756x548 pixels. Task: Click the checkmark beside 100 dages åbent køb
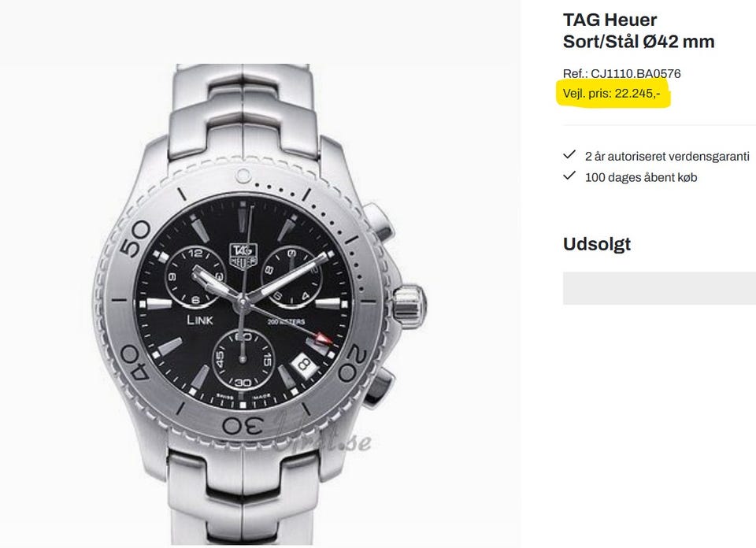click(x=569, y=176)
